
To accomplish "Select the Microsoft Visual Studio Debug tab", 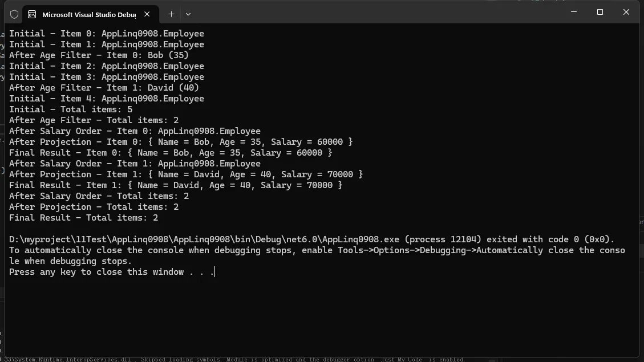I will click(88, 14).
